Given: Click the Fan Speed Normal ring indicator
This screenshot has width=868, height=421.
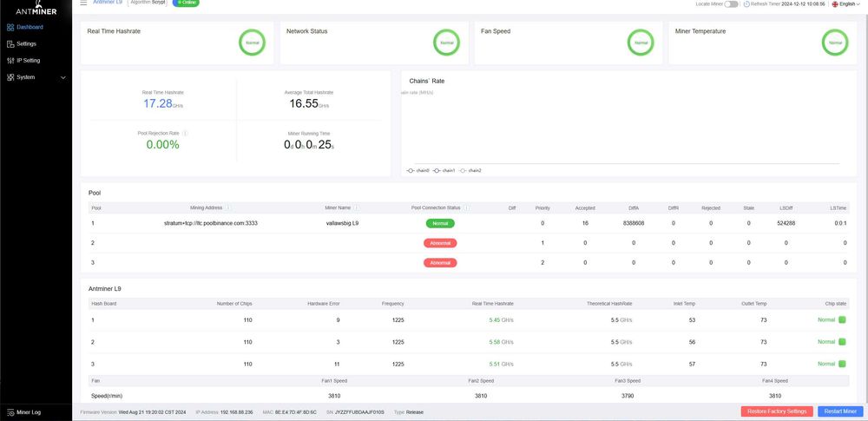Looking at the screenshot, I should click(x=641, y=43).
